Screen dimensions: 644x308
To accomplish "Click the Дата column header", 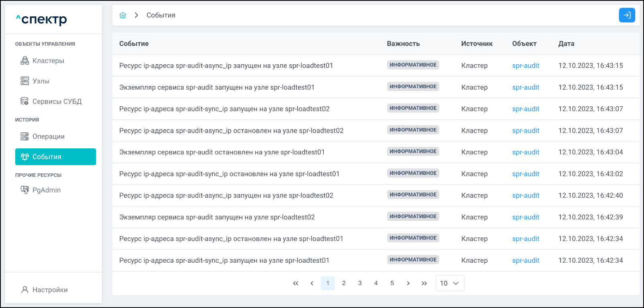I will 566,44.
